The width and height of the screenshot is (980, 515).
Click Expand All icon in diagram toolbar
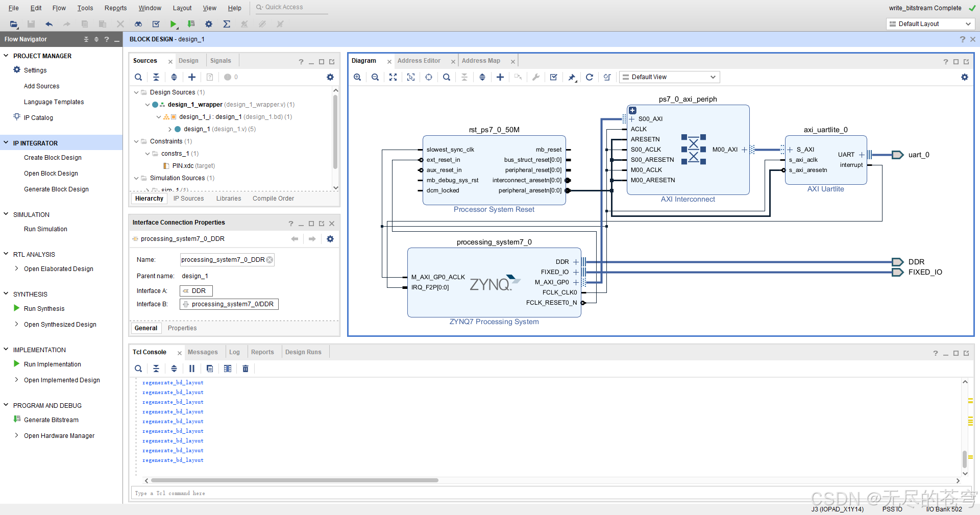click(x=482, y=77)
